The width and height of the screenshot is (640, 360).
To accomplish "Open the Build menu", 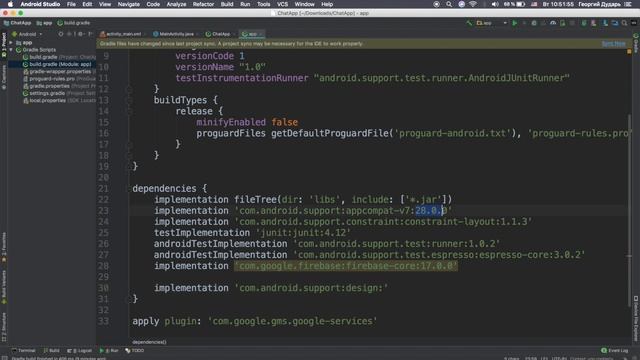I will click(227, 4).
